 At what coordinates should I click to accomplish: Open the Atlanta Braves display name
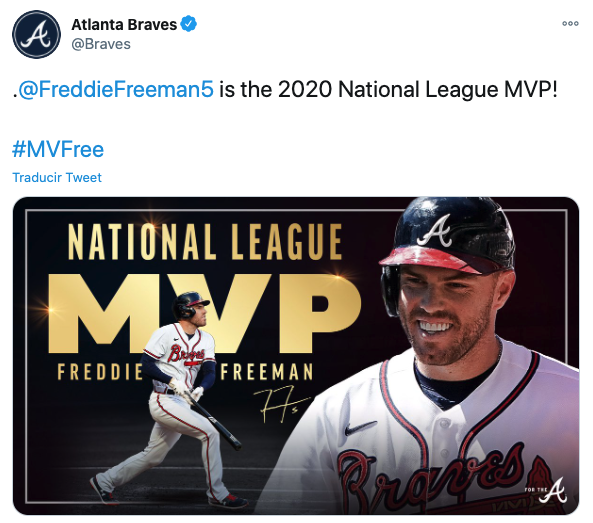pos(124,25)
